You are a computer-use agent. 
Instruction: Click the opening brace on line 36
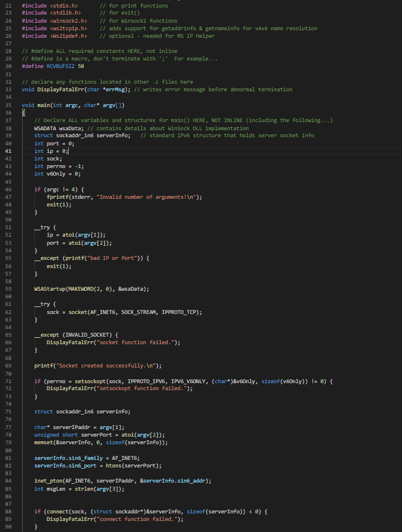(x=23, y=113)
